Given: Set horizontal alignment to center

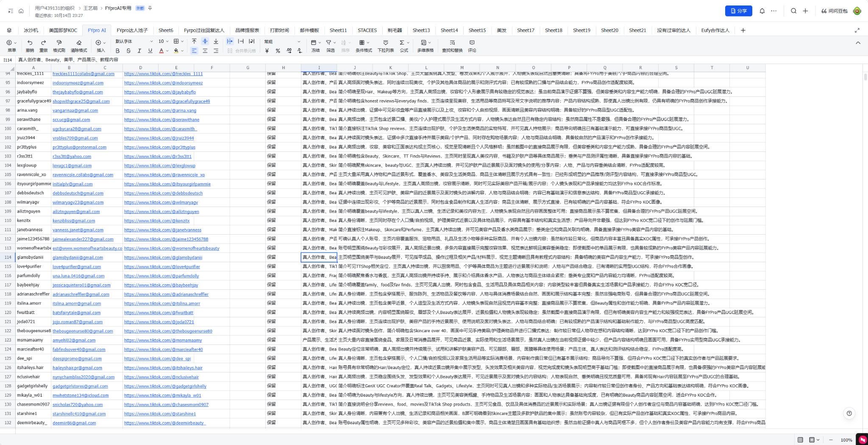Looking at the screenshot, I should [205, 51].
